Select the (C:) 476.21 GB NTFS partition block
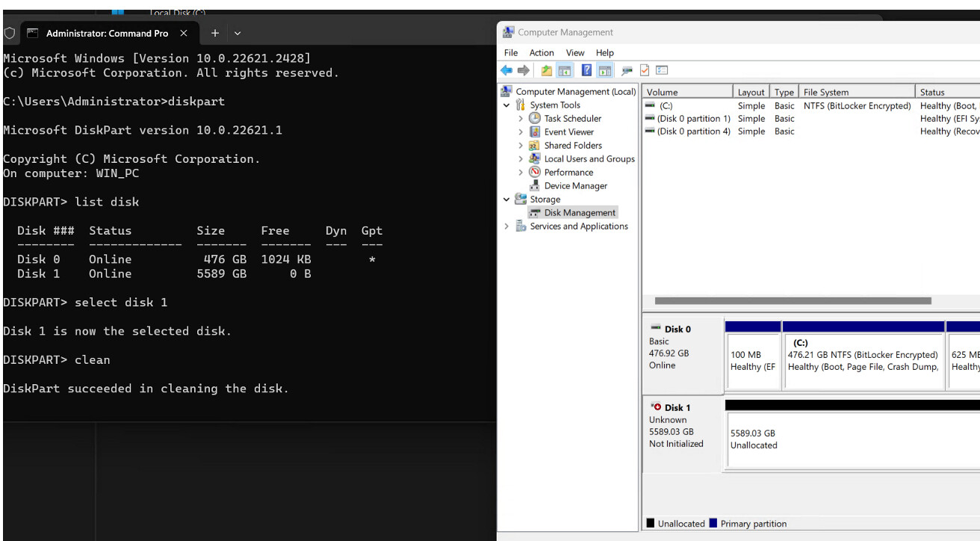980x541 pixels. [863, 362]
